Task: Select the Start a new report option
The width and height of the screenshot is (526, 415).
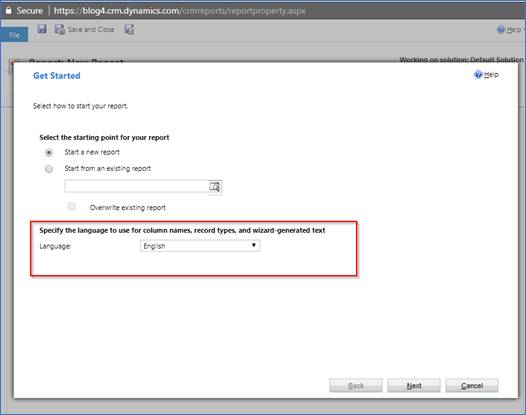Action: (x=49, y=153)
